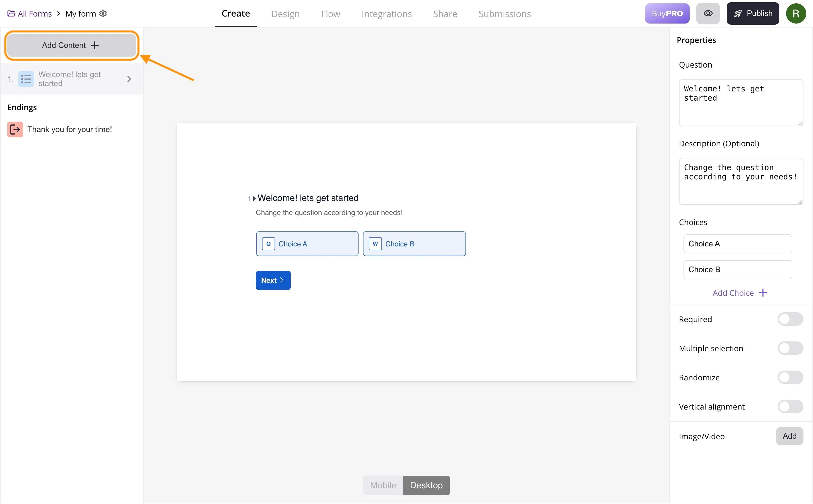Publish the form
Image resolution: width=813 pixels, height=504 pixels.
coord(753,13)
